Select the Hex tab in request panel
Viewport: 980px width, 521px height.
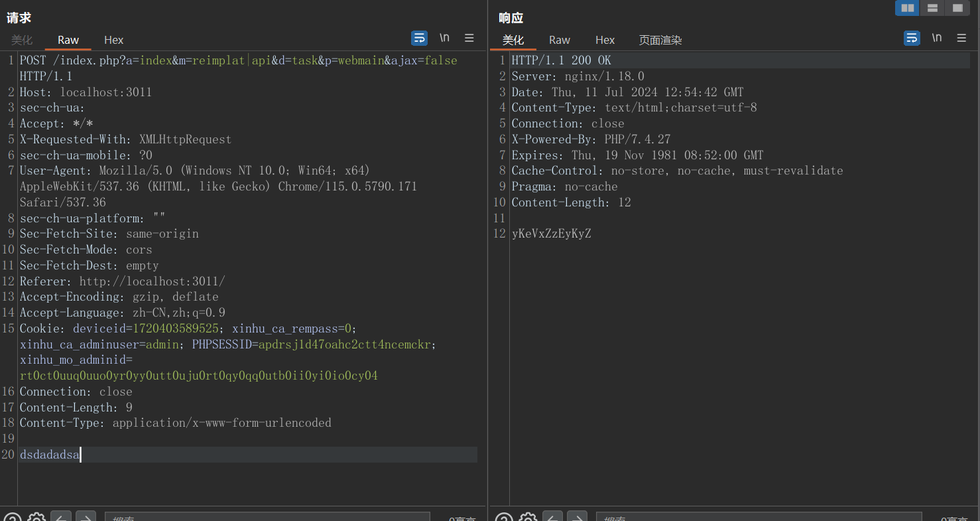pyautogui.click(x=114, y=40)
